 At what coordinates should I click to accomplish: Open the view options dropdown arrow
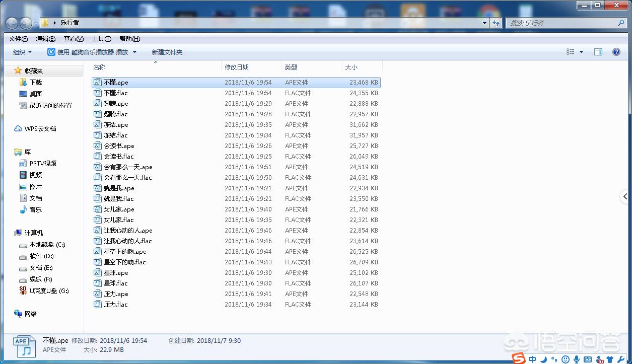581,52
